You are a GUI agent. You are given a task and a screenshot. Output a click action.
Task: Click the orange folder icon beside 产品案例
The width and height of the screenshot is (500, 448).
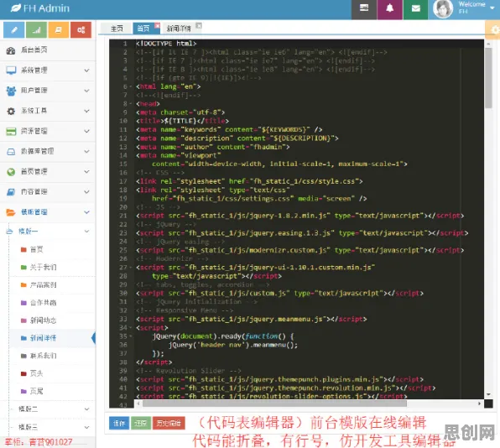pos(23,285)
